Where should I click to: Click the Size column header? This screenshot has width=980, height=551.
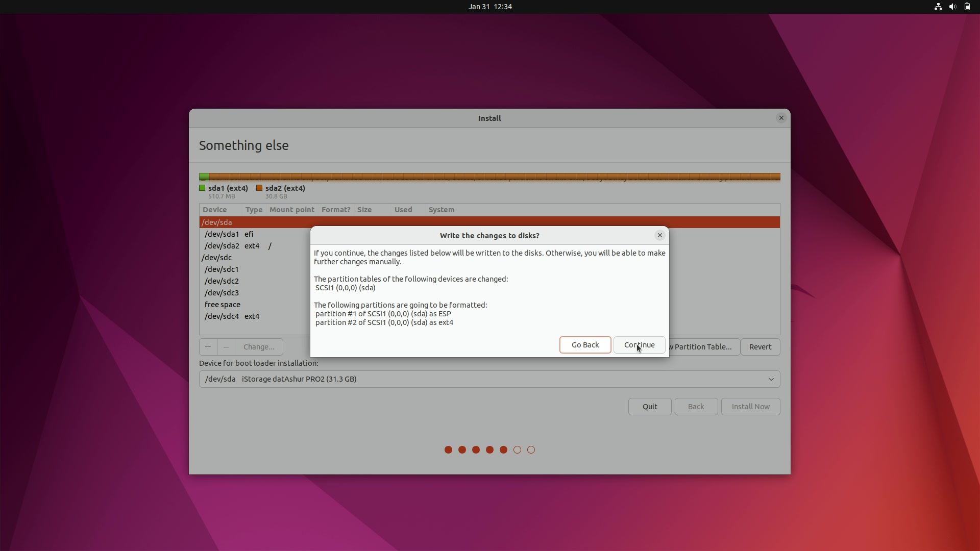(372, 210)
